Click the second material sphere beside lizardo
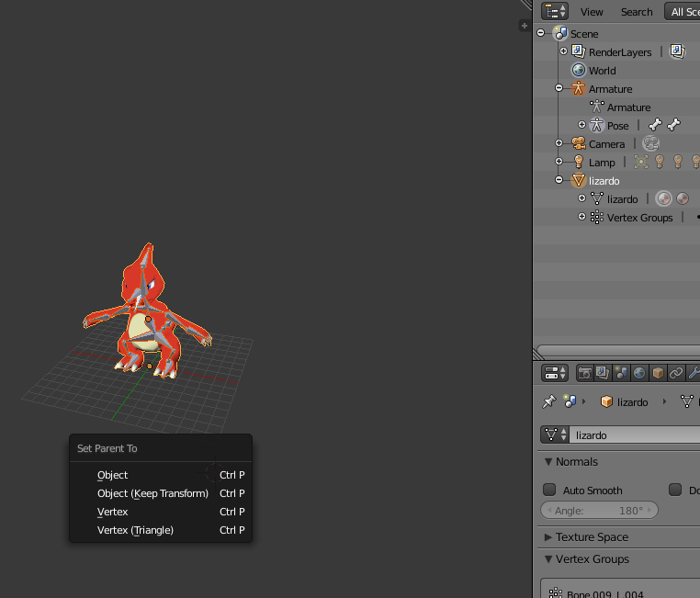The width and height of the screenshot is (700, 598). 683,198
